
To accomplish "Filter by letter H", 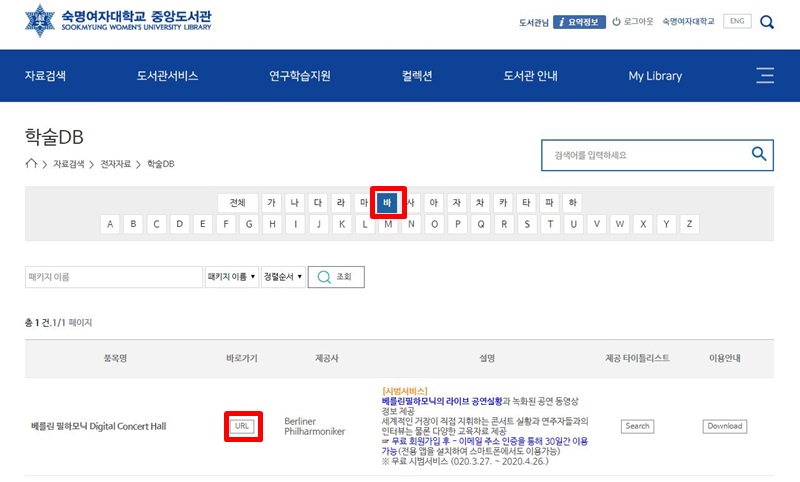I will point(272,224).
